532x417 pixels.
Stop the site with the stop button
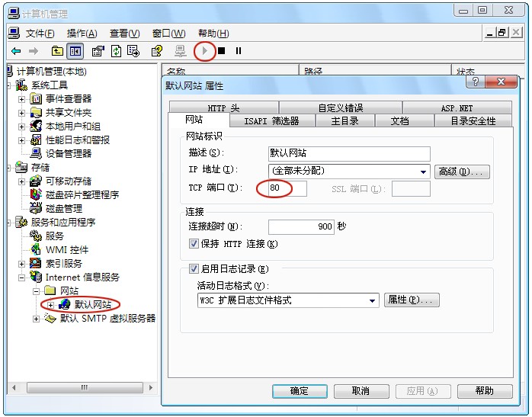[x=222, y=51]
